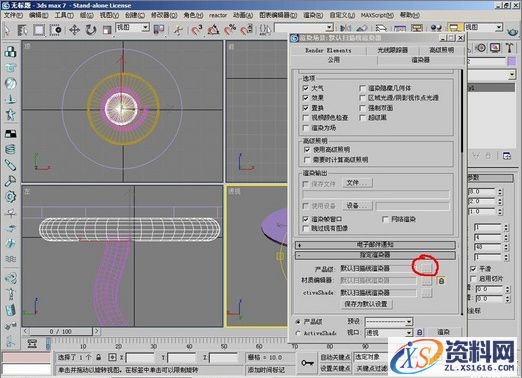Click the Quick Render teapot icon
The height and width of the screenshot is (378, 522).
point(512,32)
